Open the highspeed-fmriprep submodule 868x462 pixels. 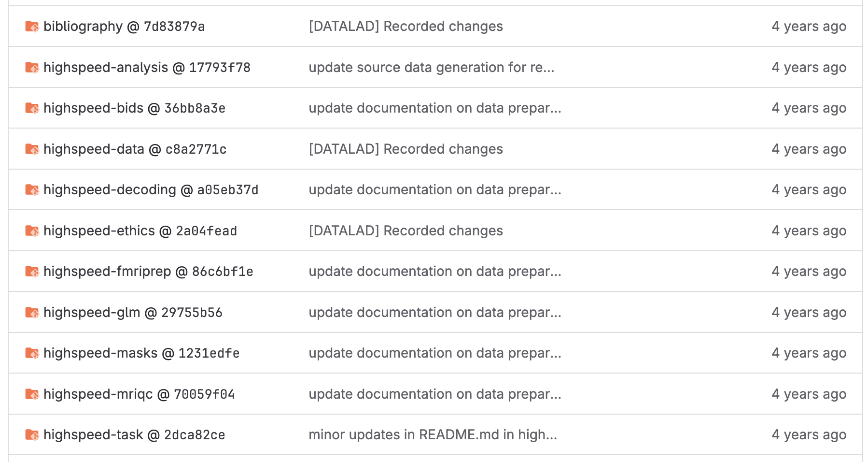(107, 272)
